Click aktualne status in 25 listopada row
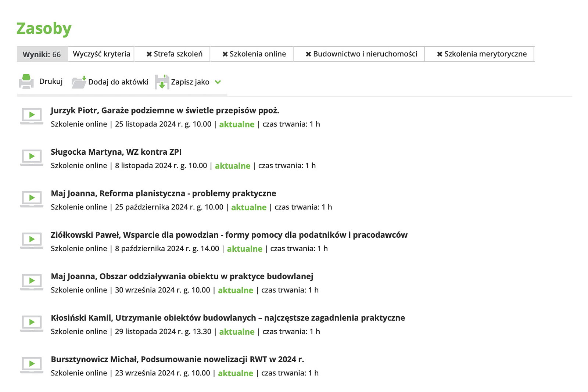The height and width of the screenshot is (392, 588). pos(237,125)
